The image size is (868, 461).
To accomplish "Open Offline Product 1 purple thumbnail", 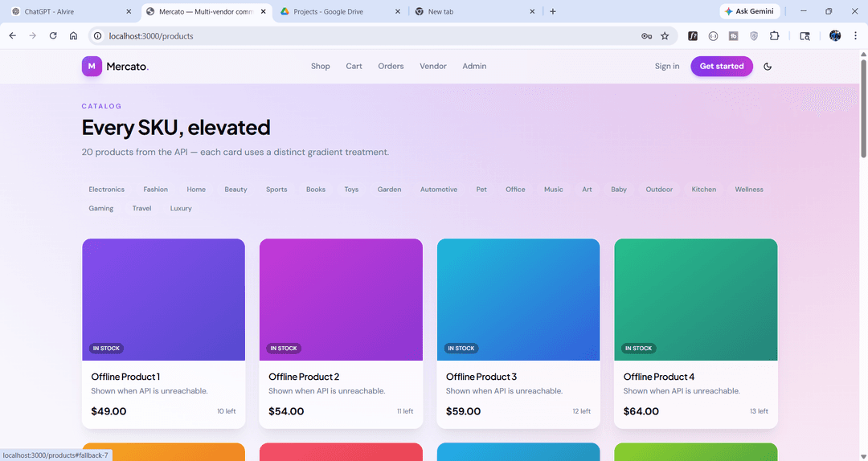I will point(163,300).
